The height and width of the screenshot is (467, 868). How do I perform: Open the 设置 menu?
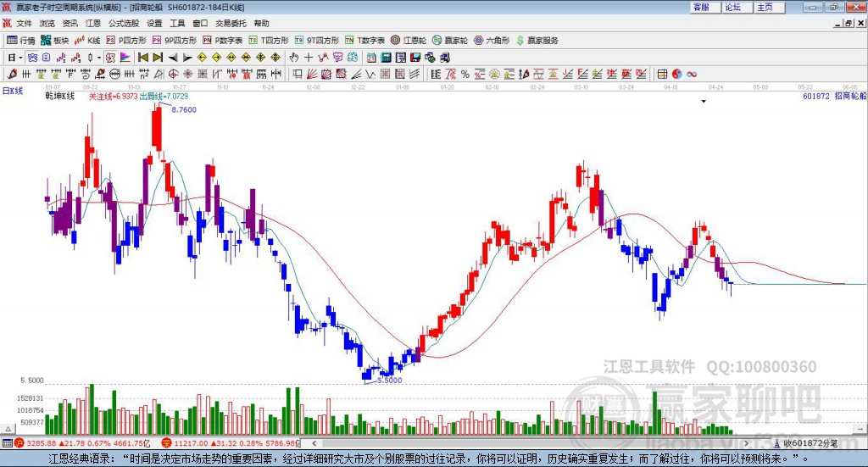pos(154,23)
